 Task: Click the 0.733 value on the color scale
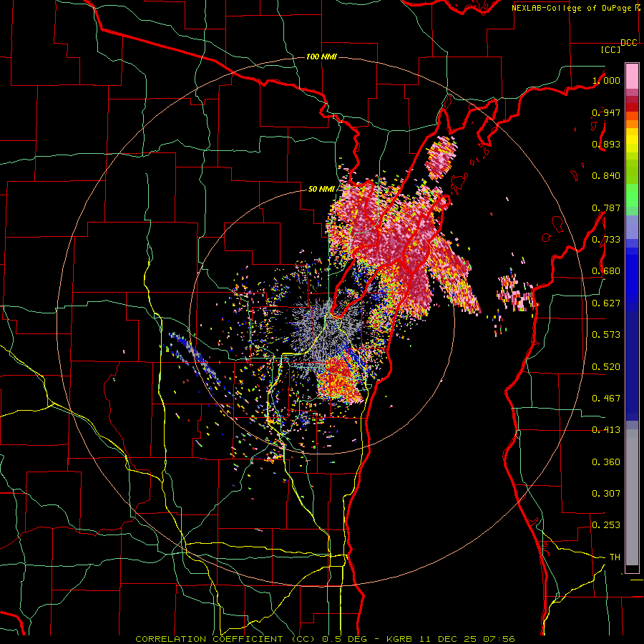coord(606,240)
